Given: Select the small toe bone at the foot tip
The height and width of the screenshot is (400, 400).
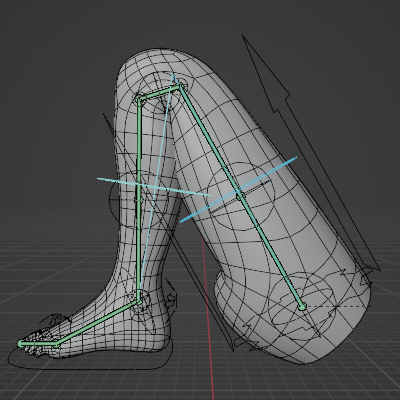Looking at the screenshot, I should click(38, 344).
